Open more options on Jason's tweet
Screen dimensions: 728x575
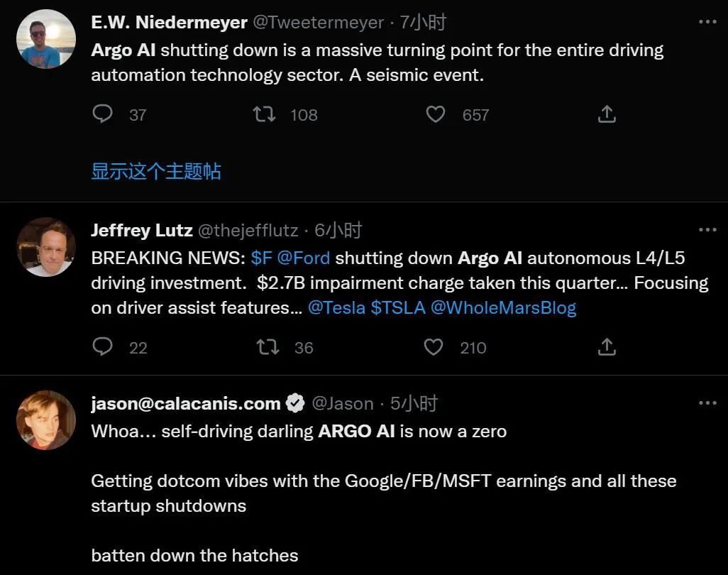707,402
